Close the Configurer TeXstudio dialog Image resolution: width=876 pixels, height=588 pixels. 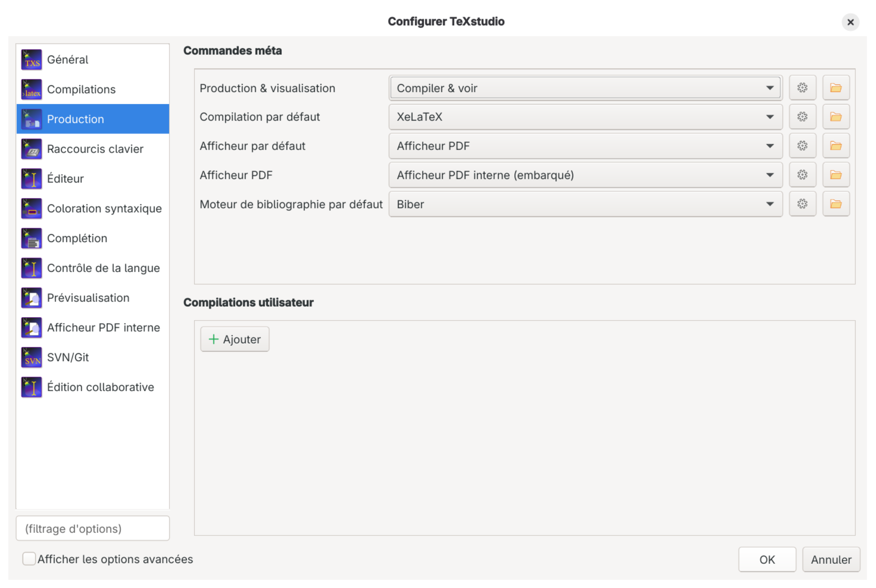[850, 22]
